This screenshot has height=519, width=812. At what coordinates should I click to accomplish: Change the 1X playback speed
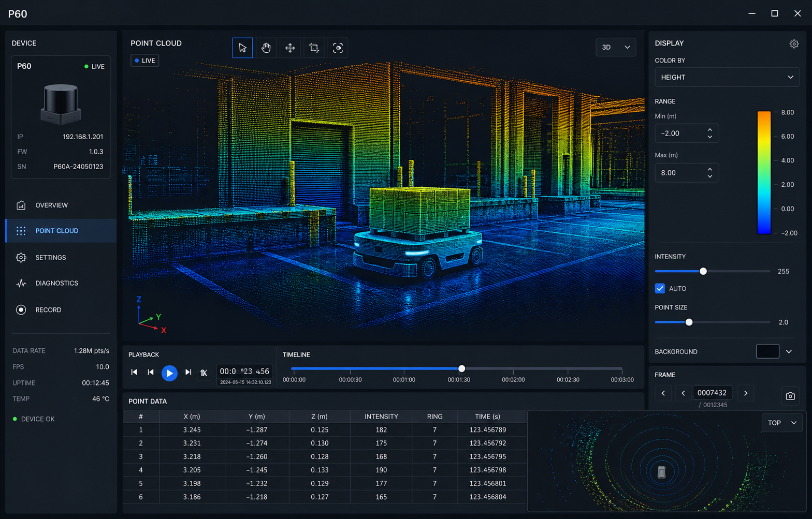pyautogui.click(x=204, y=373)
